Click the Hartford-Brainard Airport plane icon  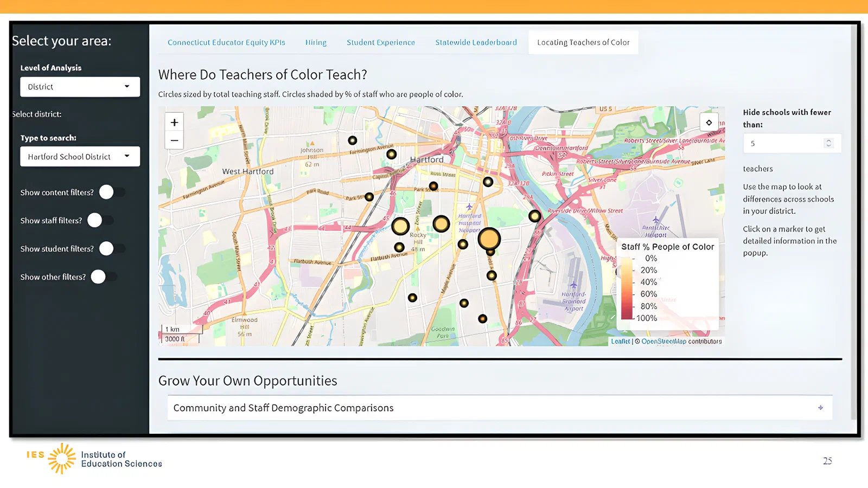pyautogui.click(x=573, y=285)
